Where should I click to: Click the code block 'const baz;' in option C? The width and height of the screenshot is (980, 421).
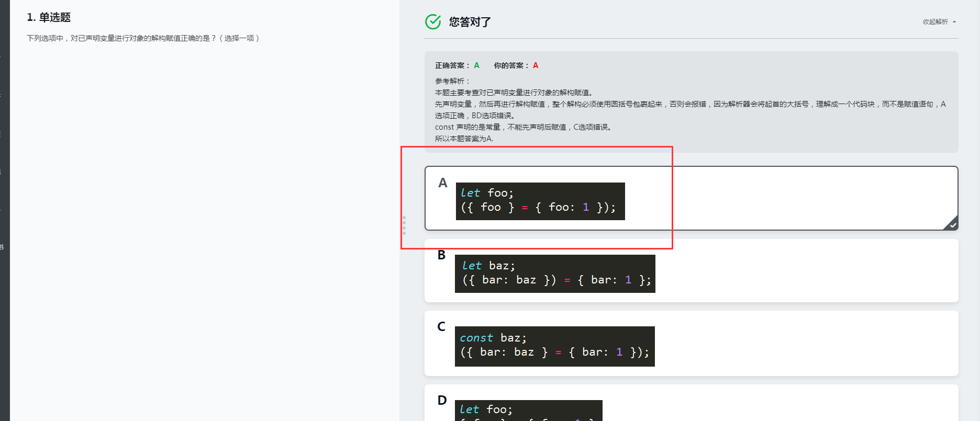tap(555, 346)
